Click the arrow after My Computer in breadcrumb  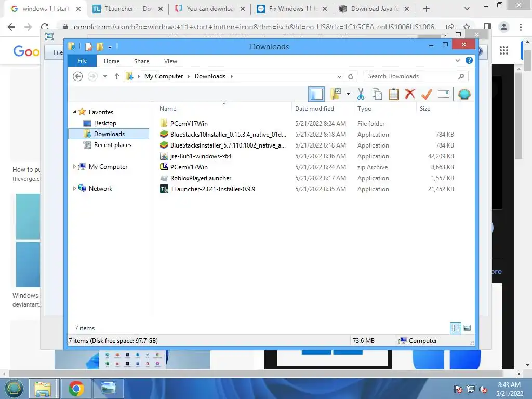point(189,76)
